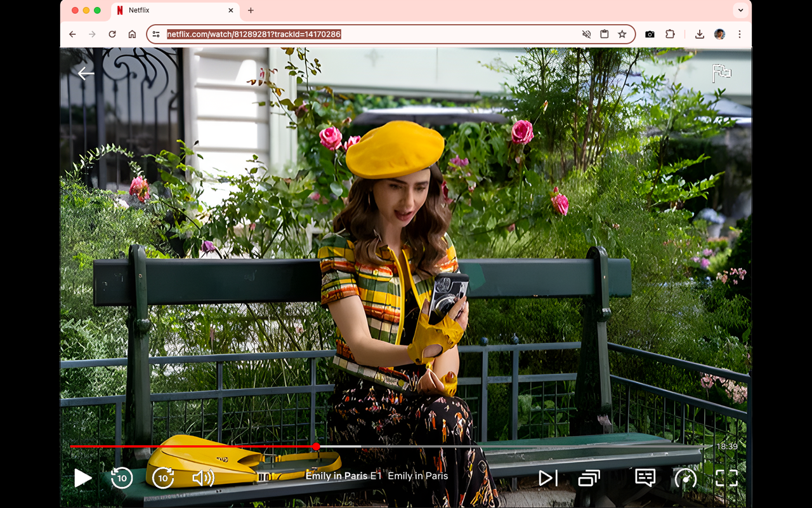Expand the tab search dropdown
This screenshot has height=508, width=812.
tap(740, 10)
